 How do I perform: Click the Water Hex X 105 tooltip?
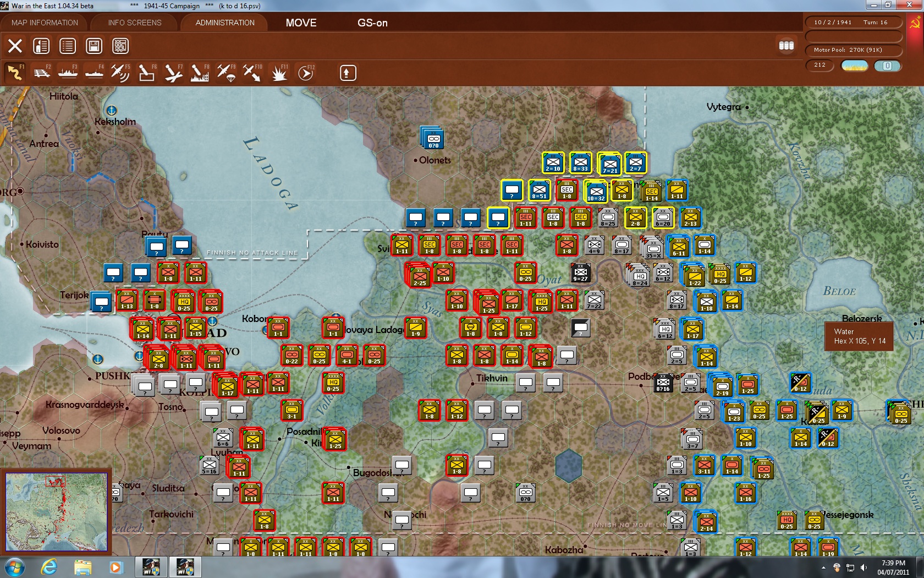click(x=859, y=336)
